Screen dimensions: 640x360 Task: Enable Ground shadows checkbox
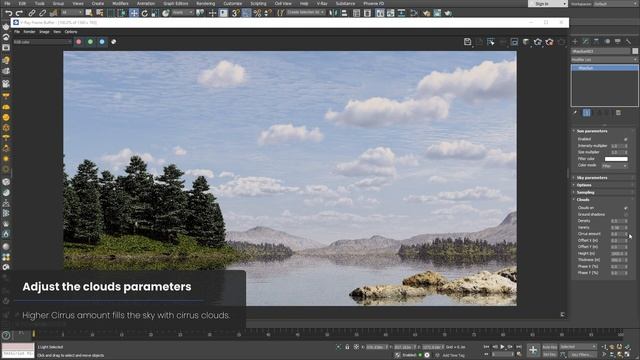coord(626,215)
